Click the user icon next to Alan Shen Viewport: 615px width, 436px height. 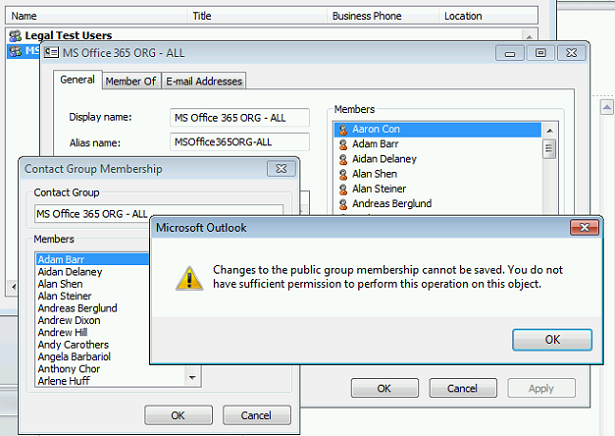tap(343, 174)
